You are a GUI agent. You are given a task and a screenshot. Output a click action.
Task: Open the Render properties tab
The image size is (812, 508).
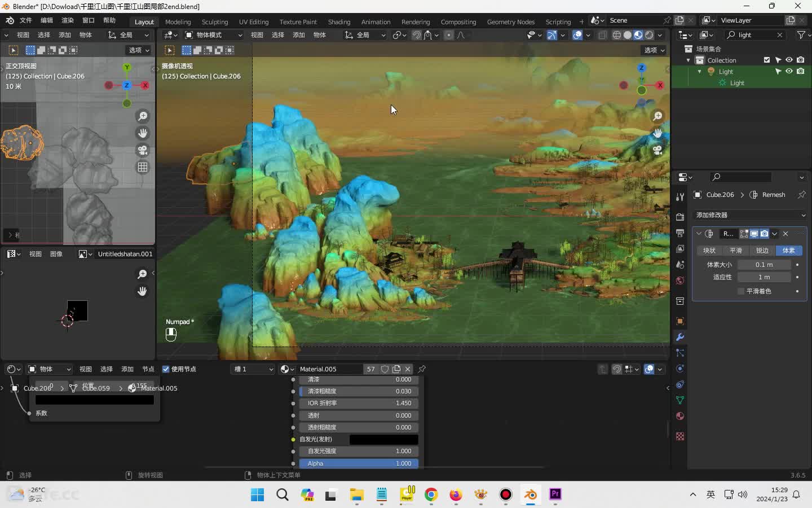point(680,217)
